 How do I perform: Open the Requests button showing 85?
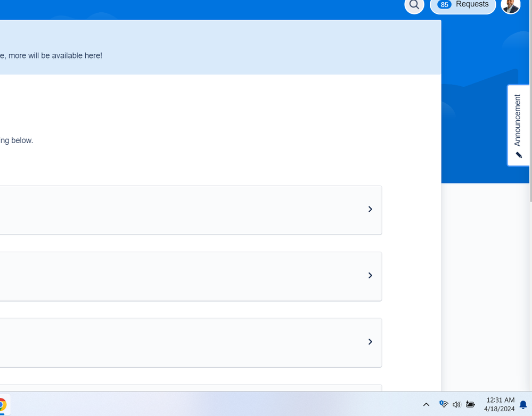pos(463,5)
